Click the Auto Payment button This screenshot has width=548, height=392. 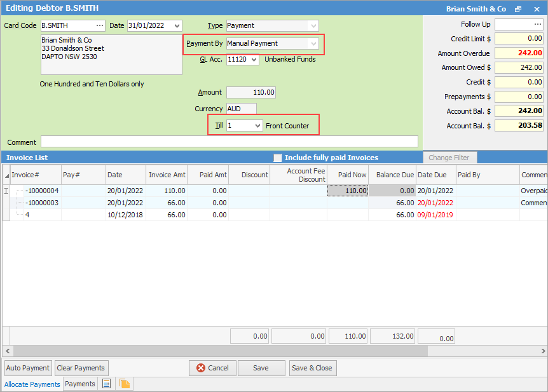point(27,368)
